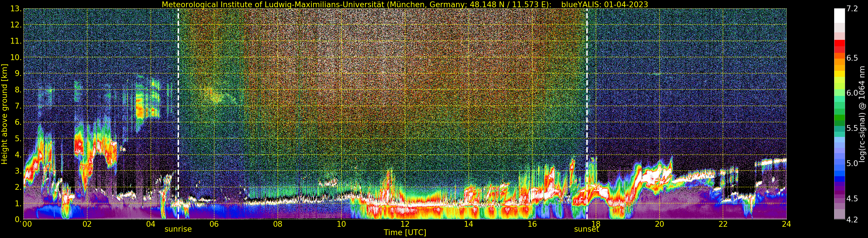
Task: Click the height axis tick label '9.'
Action: tap(18, 73)
